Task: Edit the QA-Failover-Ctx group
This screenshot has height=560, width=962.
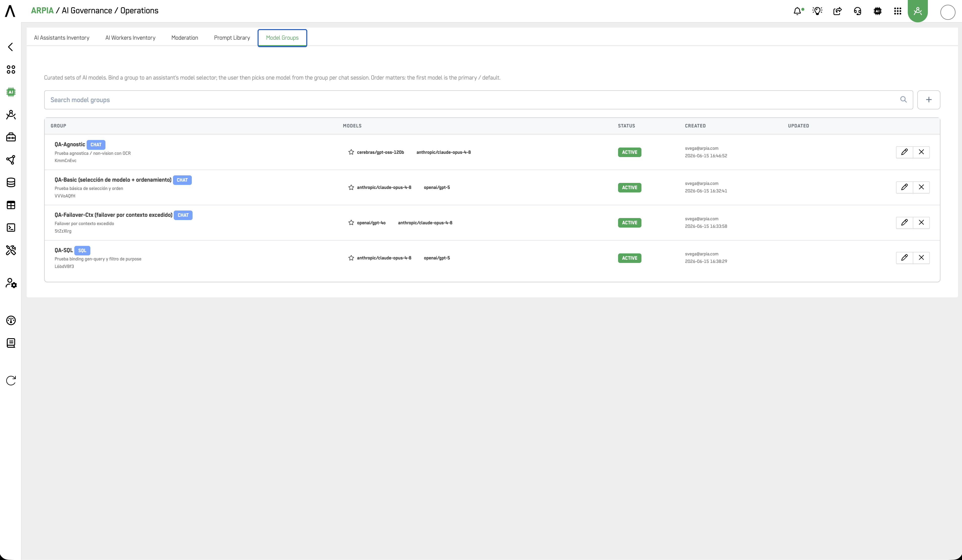Action: [x=904, y=222]
